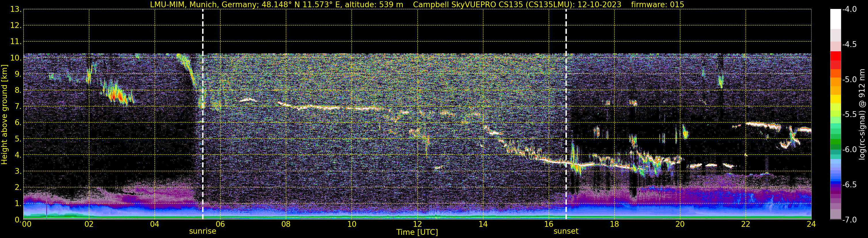Click the x-axis tick label '22'
The width and height of the screenshot is (868, 238).
pos(746,224)
